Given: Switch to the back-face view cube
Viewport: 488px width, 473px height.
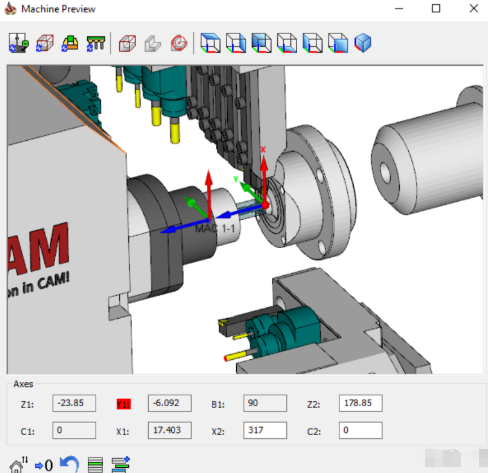Looking at the screenshot, I should pos(262,43).
